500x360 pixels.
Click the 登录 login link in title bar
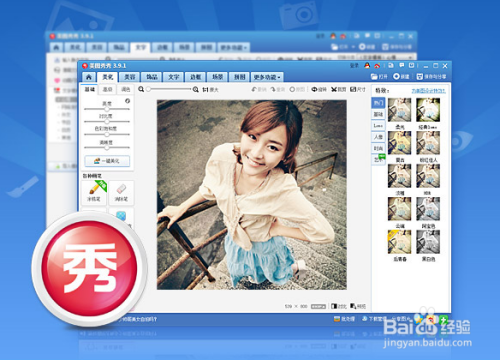coord(354,66)
